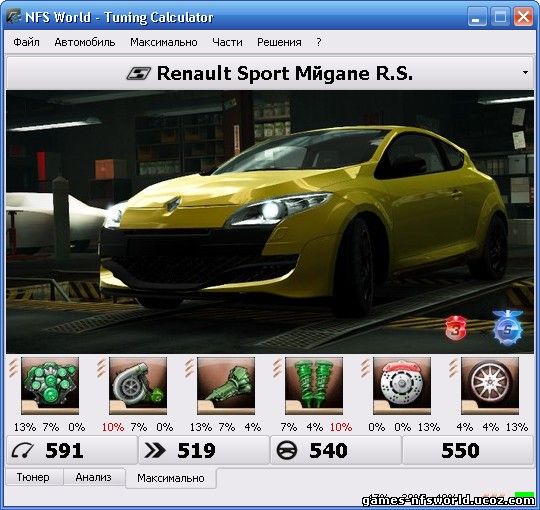
Task: Select the green engine part icon
Action: tap(50, 385)
